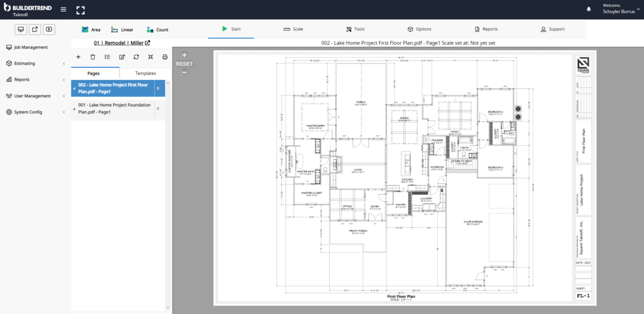This screenshot has height=314, width=644.
Task: Click the count 0 of the 001 page
Action: pos(158,109)
